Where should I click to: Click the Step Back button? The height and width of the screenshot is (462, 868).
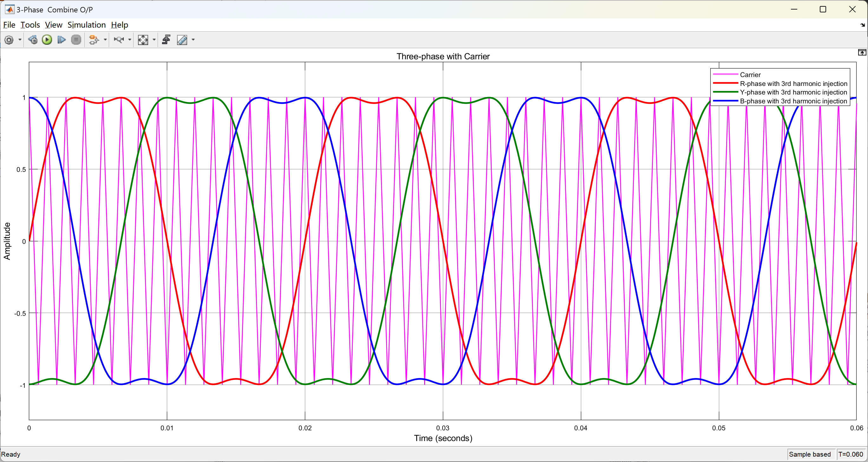coord(33,40)
